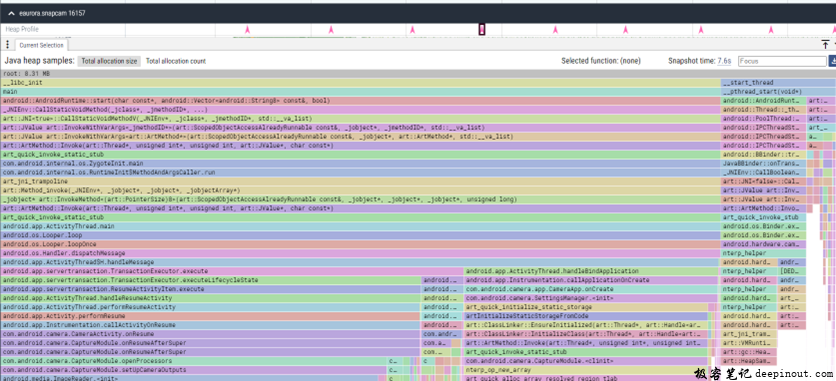Open the 7.6s snapshot time link

click(724, 61)
